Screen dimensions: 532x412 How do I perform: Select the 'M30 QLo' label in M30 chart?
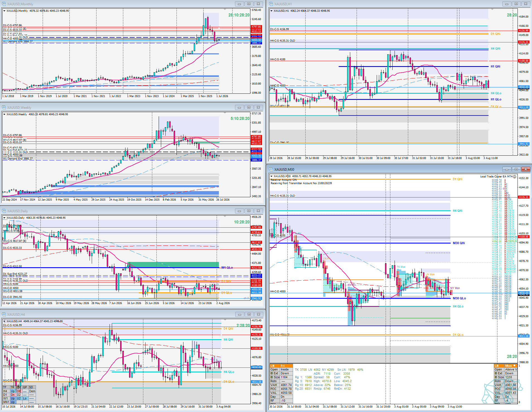pyautogui.click(x=459, y=298)
